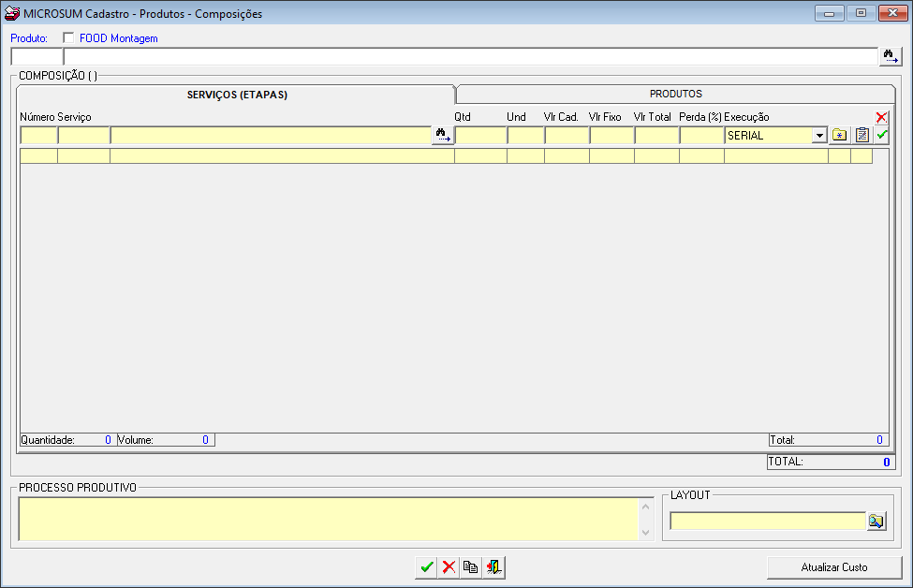Click the binoculars search icon in Serviço row
Screen dimensions: 913x588
(442, 136)
